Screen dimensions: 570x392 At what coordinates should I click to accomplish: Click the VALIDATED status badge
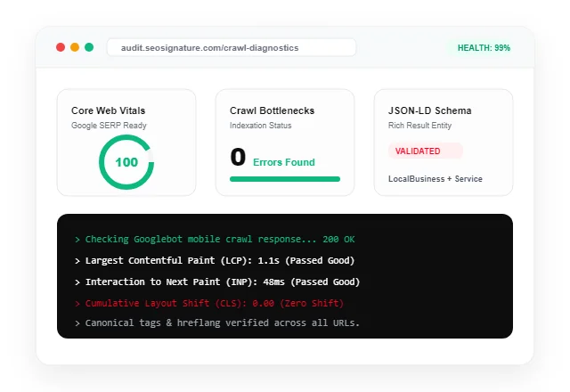click(426, 151)
